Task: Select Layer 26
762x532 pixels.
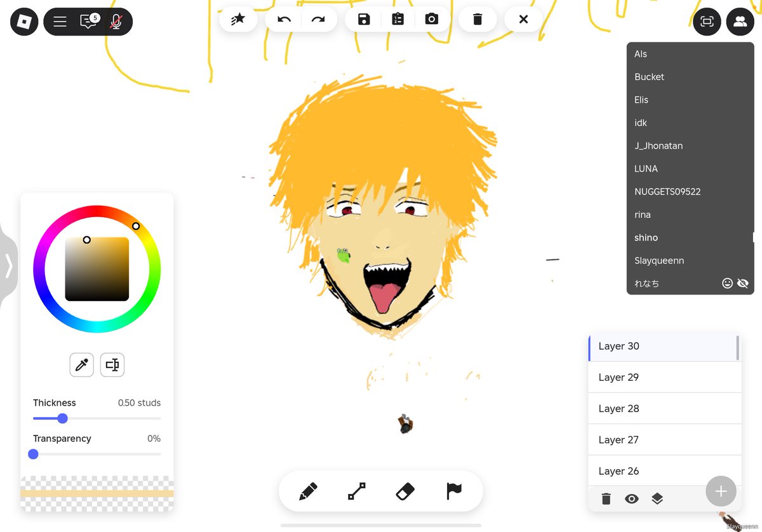Action: pos(665,470)
